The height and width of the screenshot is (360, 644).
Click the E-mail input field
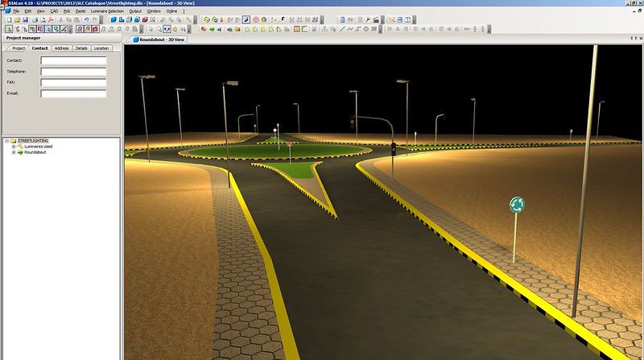[73, 93]
